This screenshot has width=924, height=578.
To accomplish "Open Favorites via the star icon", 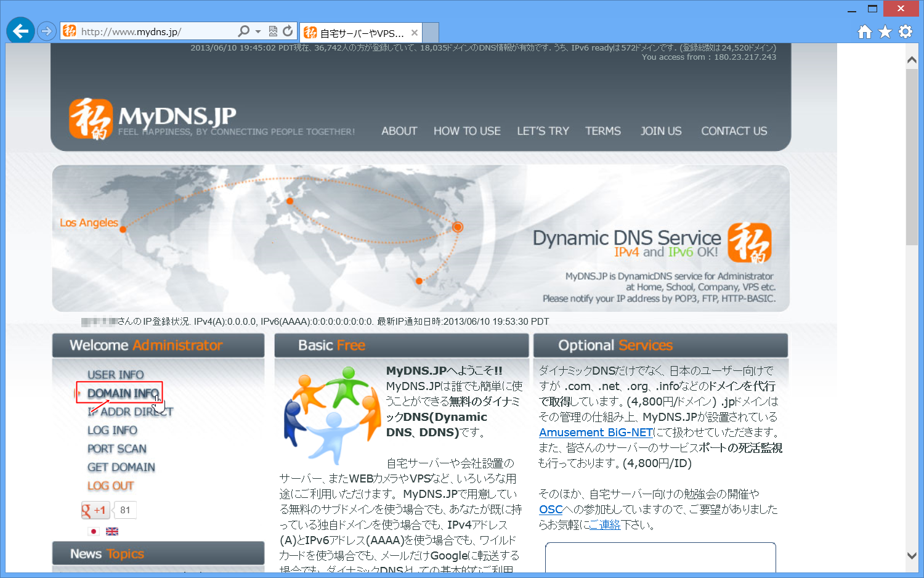I will [x=885, y=31].
